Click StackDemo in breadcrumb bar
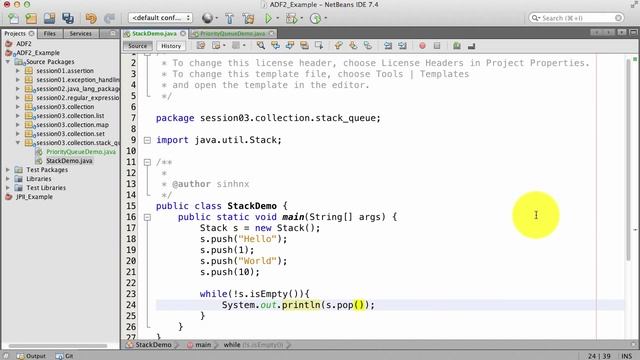Screen dimensions: 640x360 pyautogui.click(x=149, y=345)
